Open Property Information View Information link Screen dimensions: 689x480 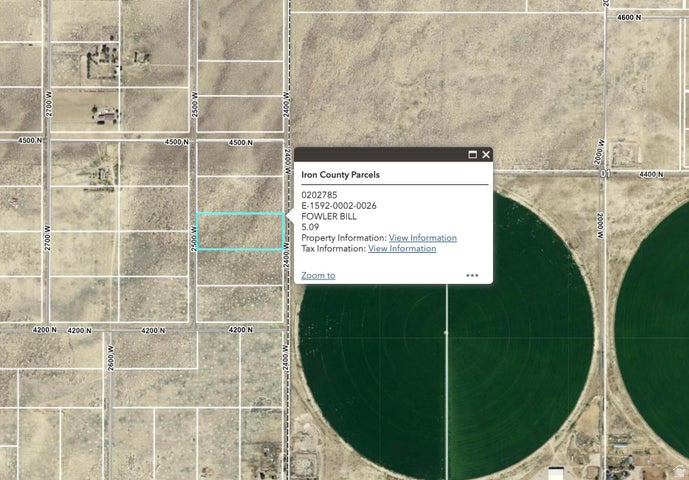point(423,238)
